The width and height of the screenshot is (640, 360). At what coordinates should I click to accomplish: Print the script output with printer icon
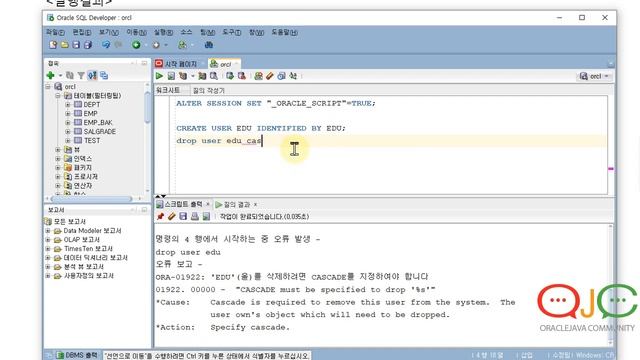click(x=195, y=216)
